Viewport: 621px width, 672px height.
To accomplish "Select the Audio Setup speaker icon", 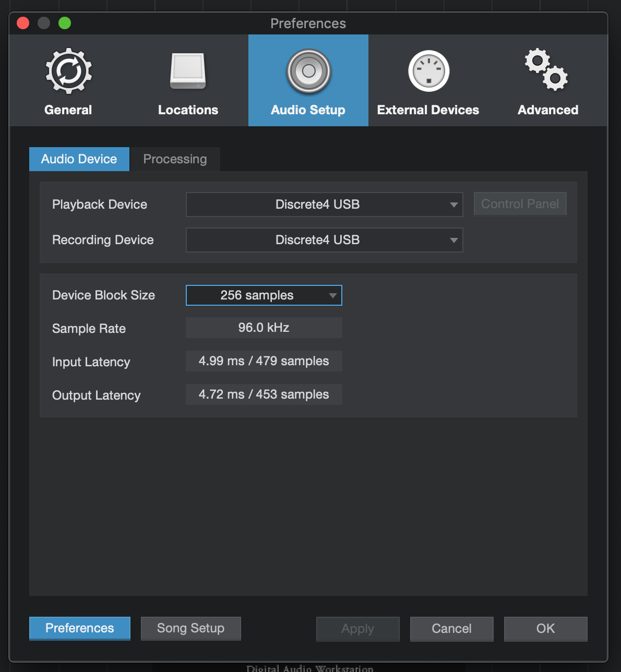I will (x=308, y=71).
